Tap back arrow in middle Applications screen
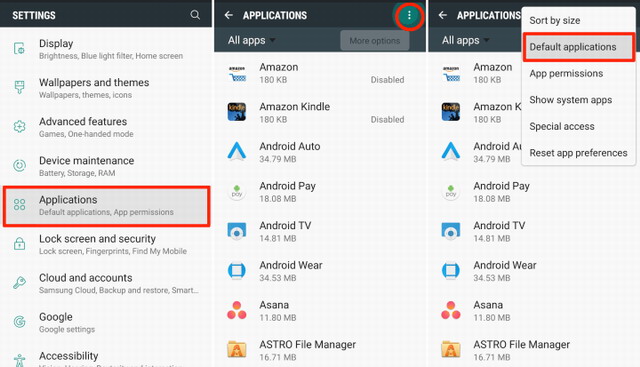Viewport: 640px width, 367px height. [229, 15]
